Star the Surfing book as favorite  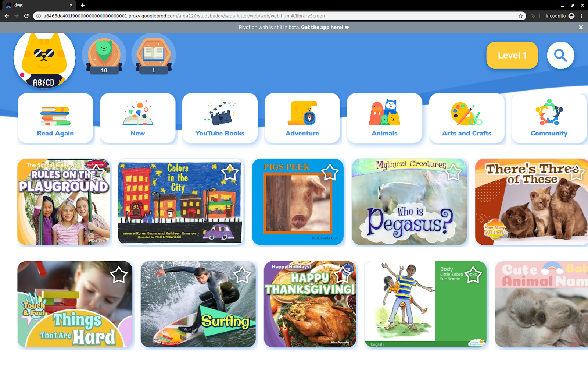[242, 275]
